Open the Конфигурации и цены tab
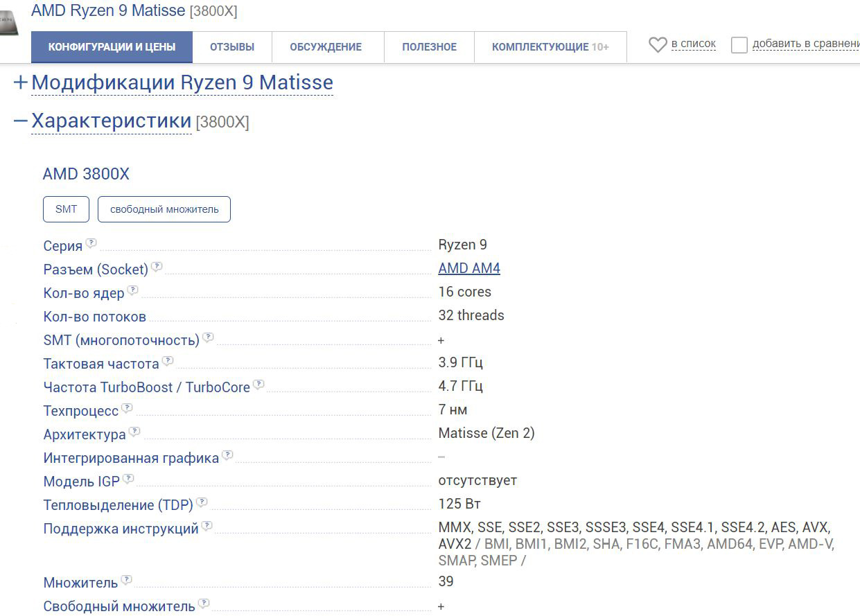 pyautogui.click(x=112, y=47)
